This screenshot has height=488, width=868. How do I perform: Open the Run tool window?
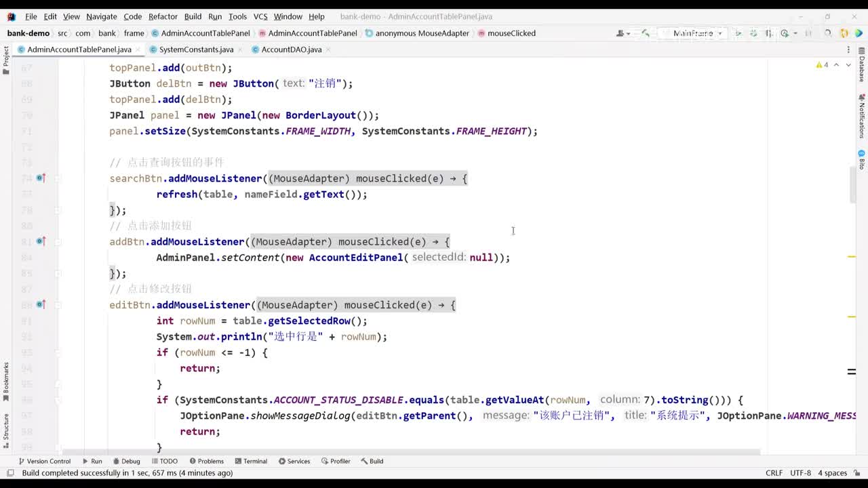point(92,461)
